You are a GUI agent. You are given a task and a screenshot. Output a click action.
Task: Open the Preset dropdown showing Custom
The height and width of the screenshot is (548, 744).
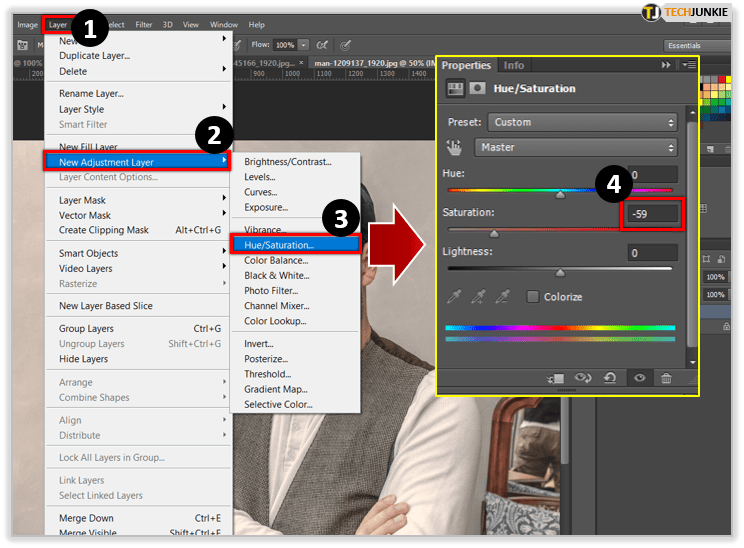coord(582,122)
